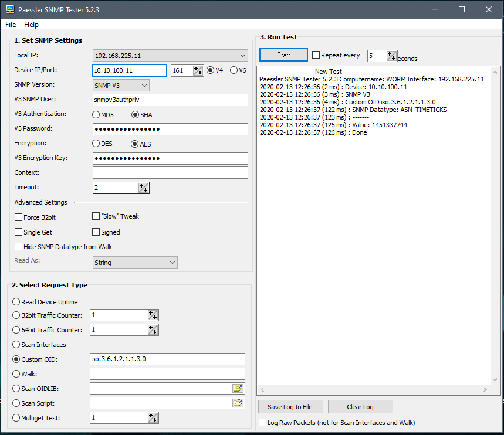
Task: Click into the Walk OID field
Action: (167, 373)
